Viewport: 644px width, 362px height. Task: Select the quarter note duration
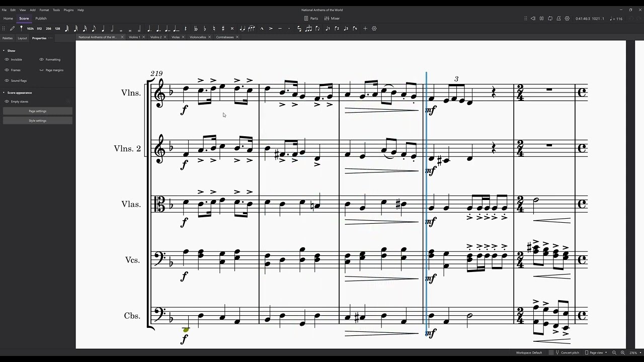click(103, 29)
